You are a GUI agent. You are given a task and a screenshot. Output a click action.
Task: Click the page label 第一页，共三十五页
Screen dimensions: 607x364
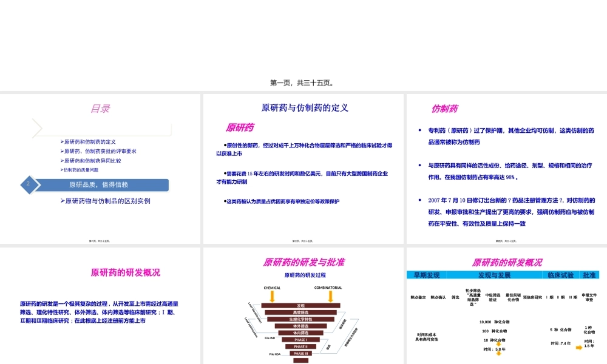coord(303,82)
